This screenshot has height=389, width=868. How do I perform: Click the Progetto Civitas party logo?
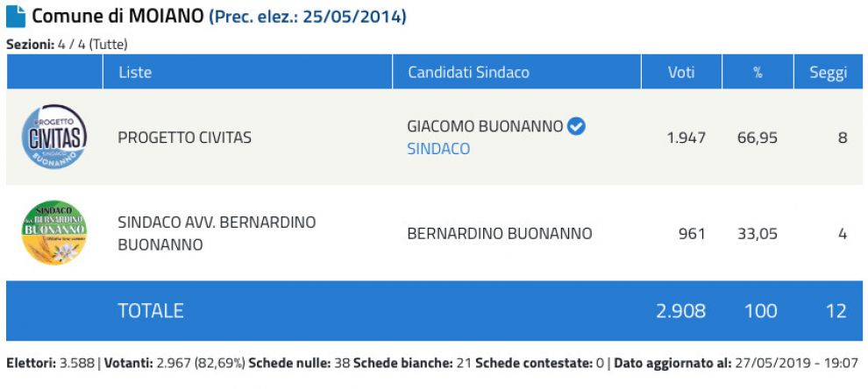click(x=54, y=137)
